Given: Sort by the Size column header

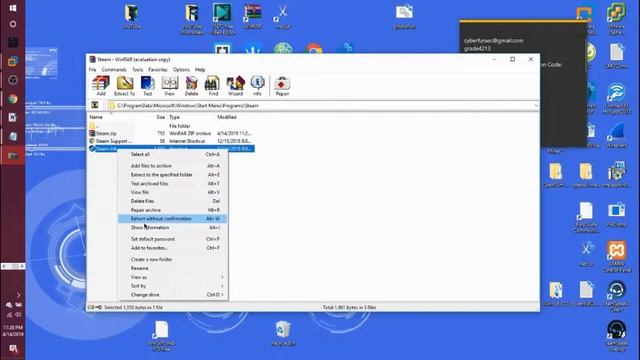Looking at the screenshot, I should click(160, 117).
